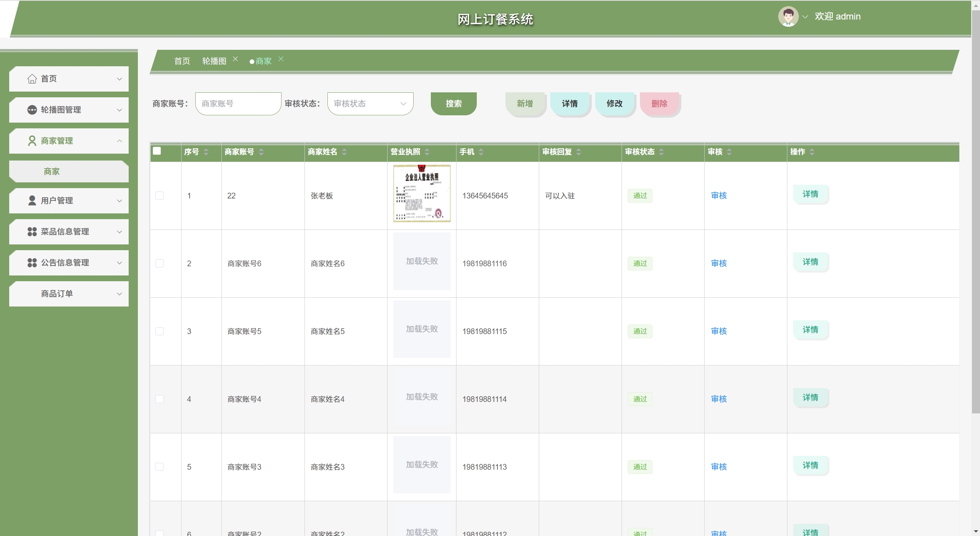This screenshot has height=536, width=980.
Task: Click the dish information management grid icon
Action: 32,232
